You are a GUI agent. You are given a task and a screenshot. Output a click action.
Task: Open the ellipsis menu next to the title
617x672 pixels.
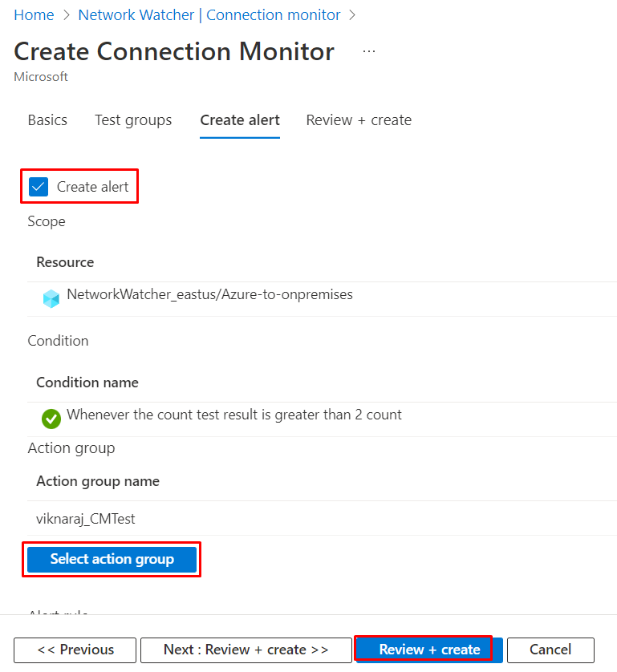point(368,50)
